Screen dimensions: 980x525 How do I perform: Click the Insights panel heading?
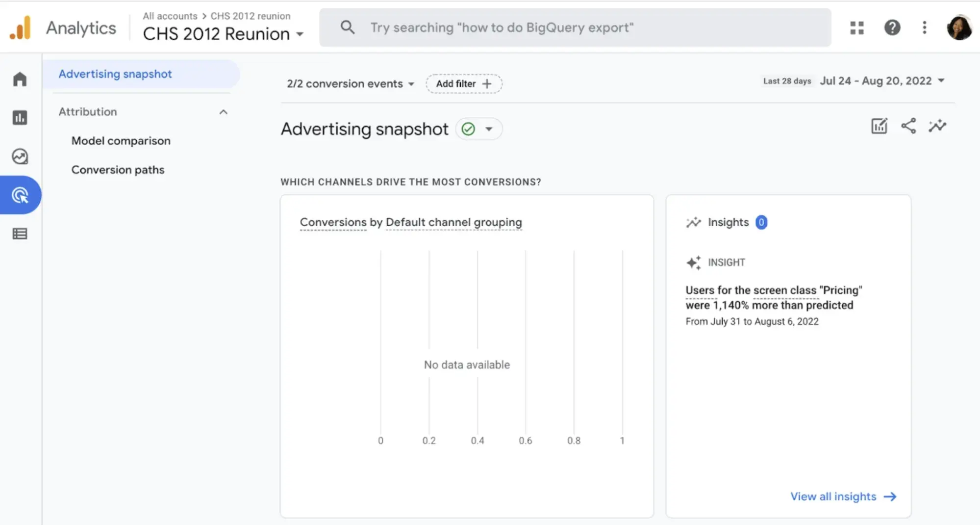(729, 222)
